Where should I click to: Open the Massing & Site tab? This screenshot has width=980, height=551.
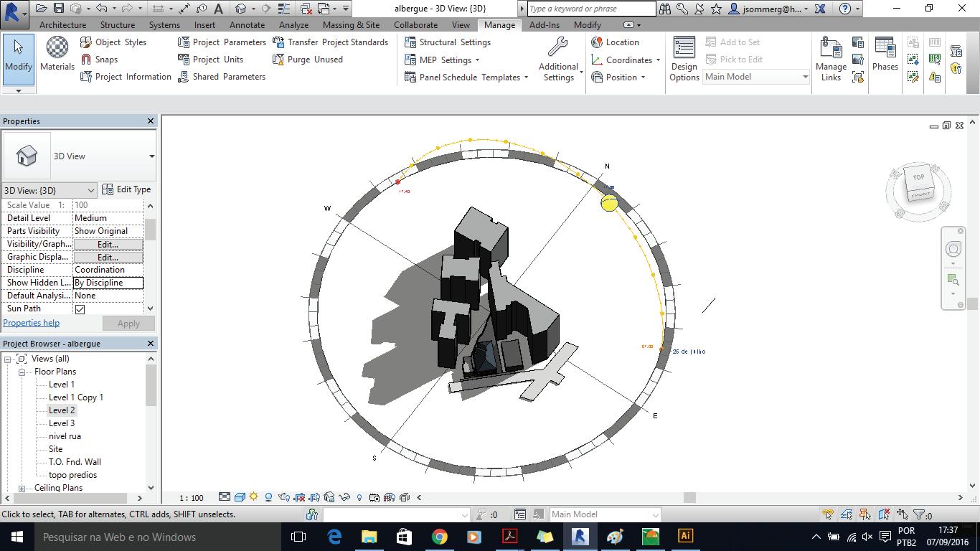[x=351, y=24]
